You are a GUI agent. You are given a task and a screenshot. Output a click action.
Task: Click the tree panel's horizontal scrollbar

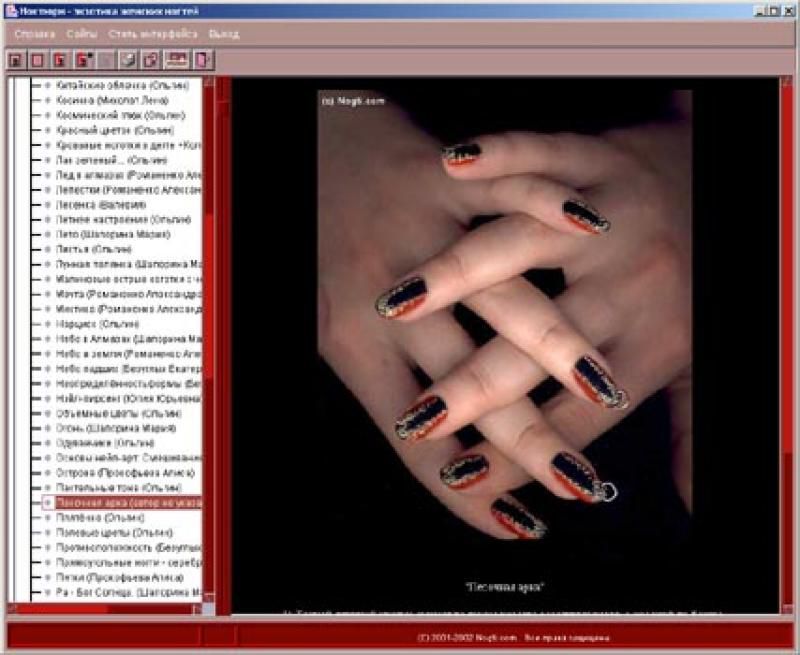100,609
